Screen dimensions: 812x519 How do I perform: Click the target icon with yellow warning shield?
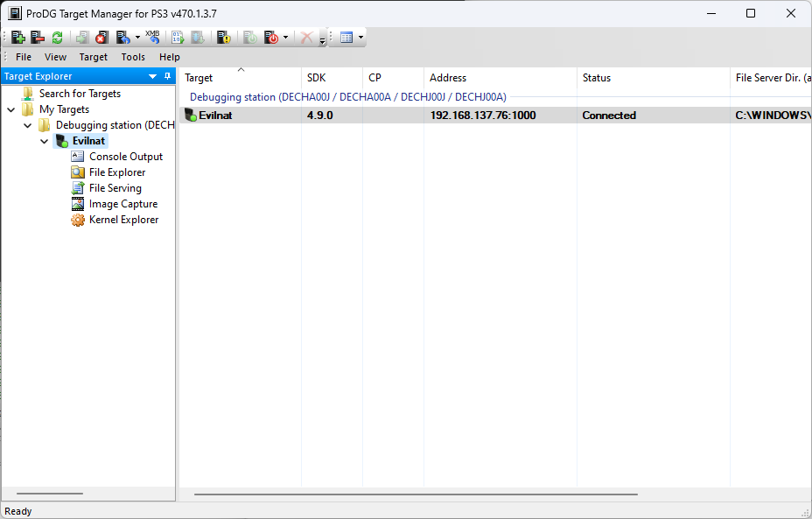[224, 38]
